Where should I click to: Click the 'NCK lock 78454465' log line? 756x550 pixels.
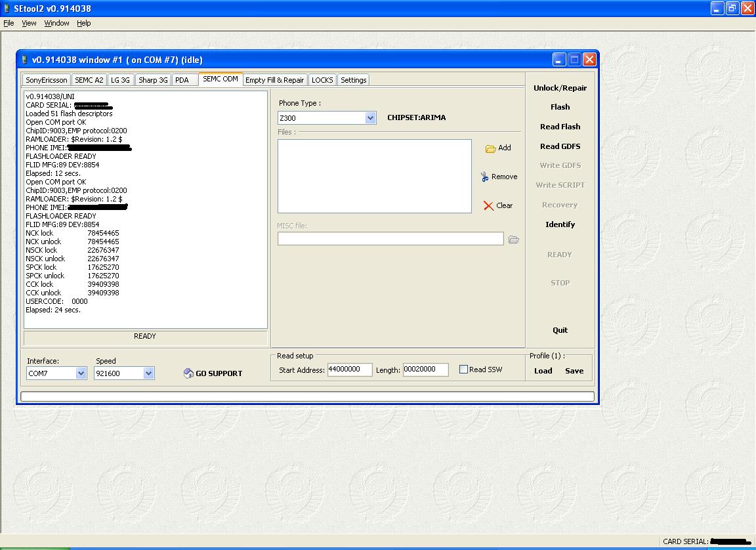(x=72, y=233)
